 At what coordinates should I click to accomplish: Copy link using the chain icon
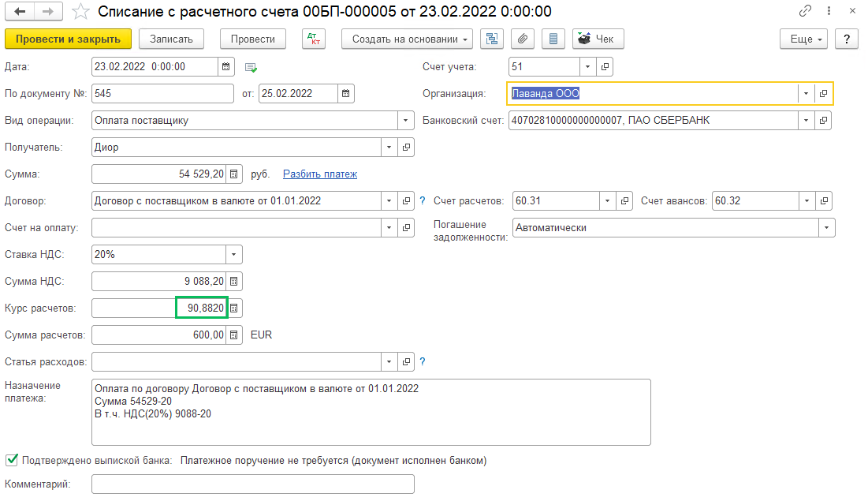tap(805, 12)
